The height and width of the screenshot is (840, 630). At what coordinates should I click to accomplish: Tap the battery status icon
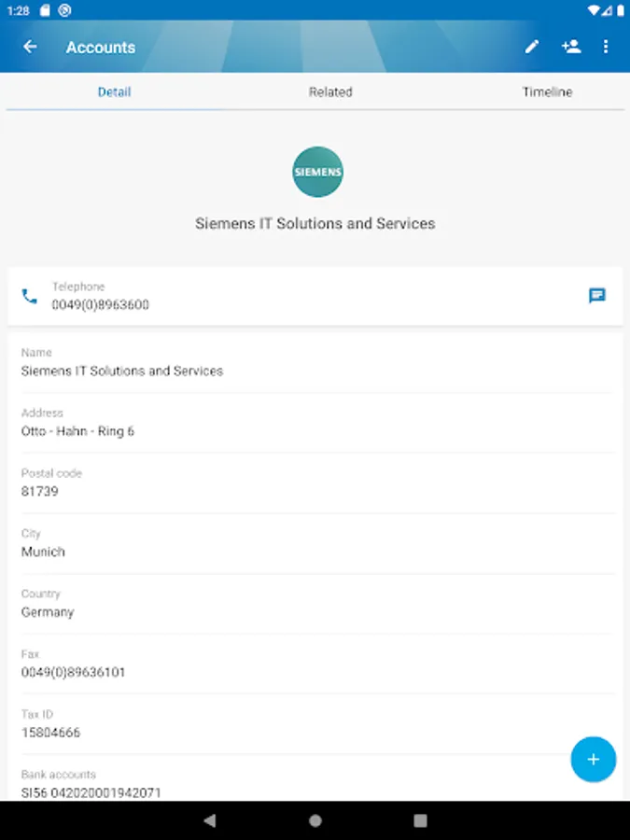pyautogui.click(x=621, y=10)
